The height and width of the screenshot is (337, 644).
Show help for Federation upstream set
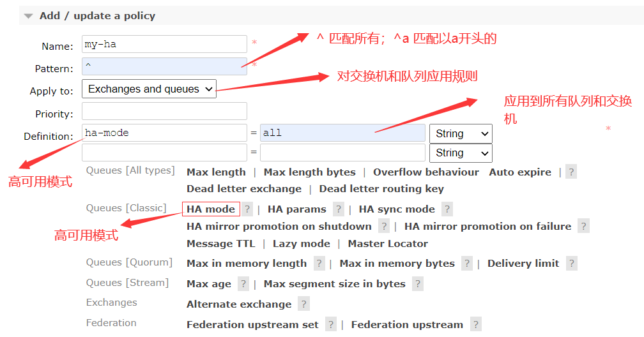pos(330,325)
